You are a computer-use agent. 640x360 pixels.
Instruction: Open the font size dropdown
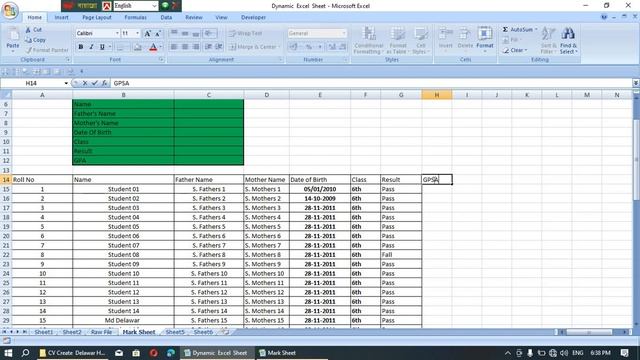pyautogui.click(x=138, y=33)
